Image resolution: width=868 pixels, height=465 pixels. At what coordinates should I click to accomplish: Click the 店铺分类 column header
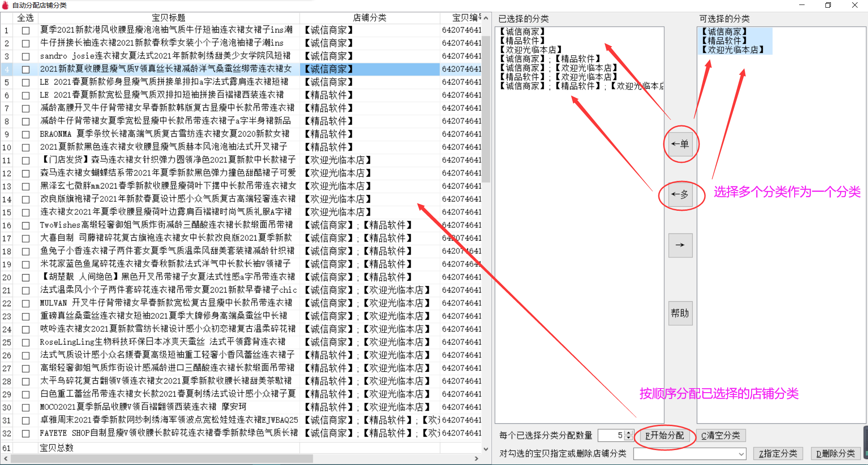pos(369,18)
